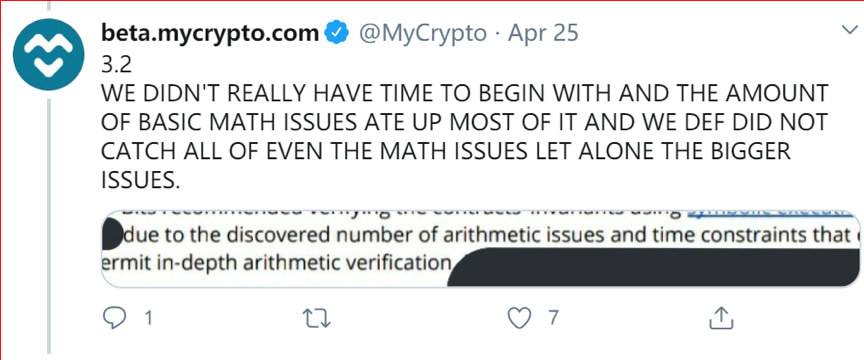Click the thread line below the avatar
This screenshot has height=360, width=864.
click(x=50, y=226)
